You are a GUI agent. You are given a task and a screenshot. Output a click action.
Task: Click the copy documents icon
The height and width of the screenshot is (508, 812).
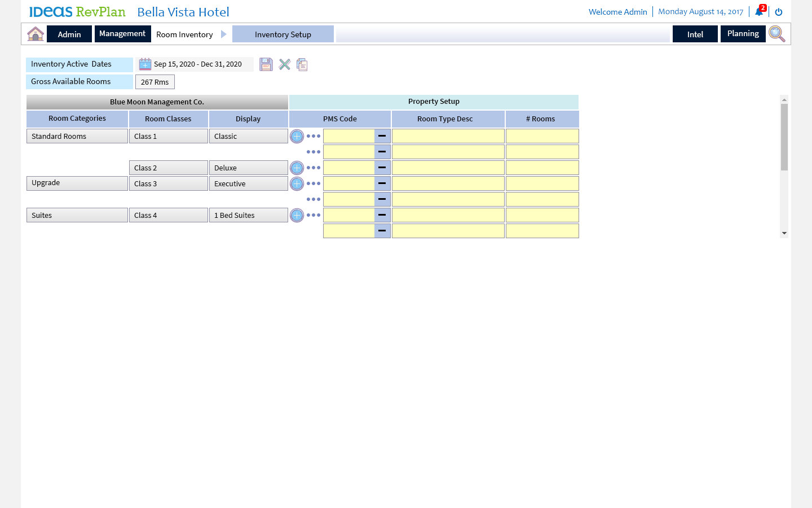(x=302, y=65)
